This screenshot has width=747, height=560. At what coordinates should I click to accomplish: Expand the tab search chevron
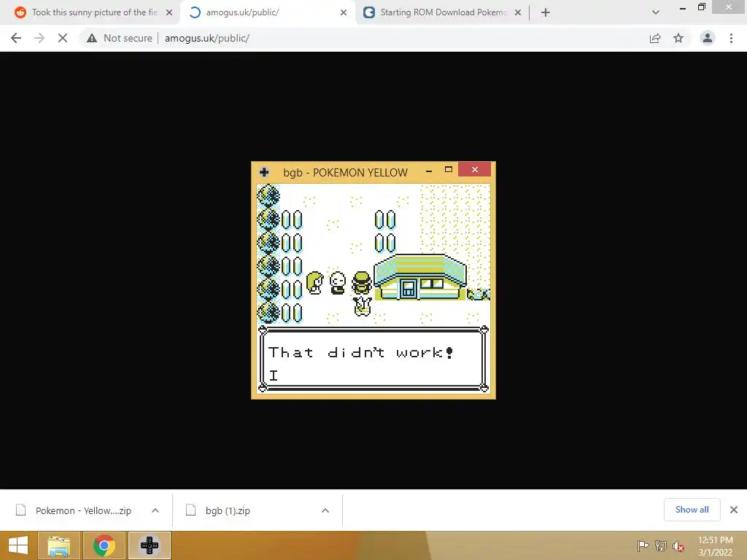click(x=656, y=13)
